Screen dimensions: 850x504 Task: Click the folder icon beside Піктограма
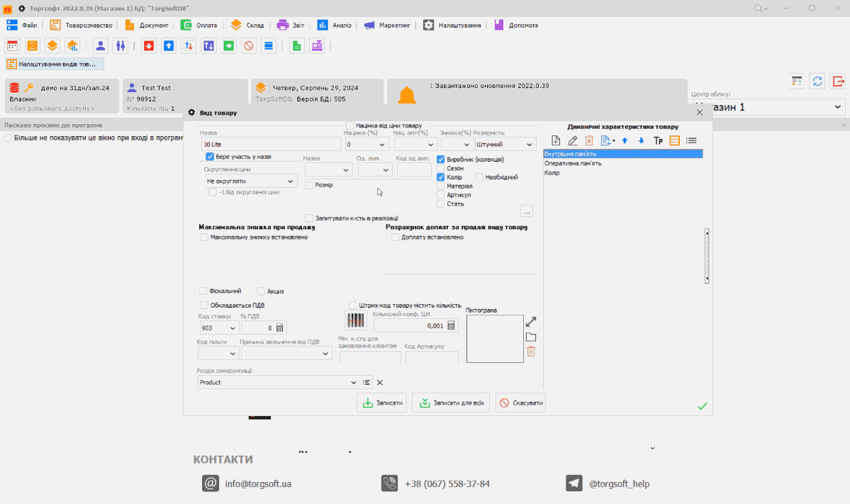[531, 337]
